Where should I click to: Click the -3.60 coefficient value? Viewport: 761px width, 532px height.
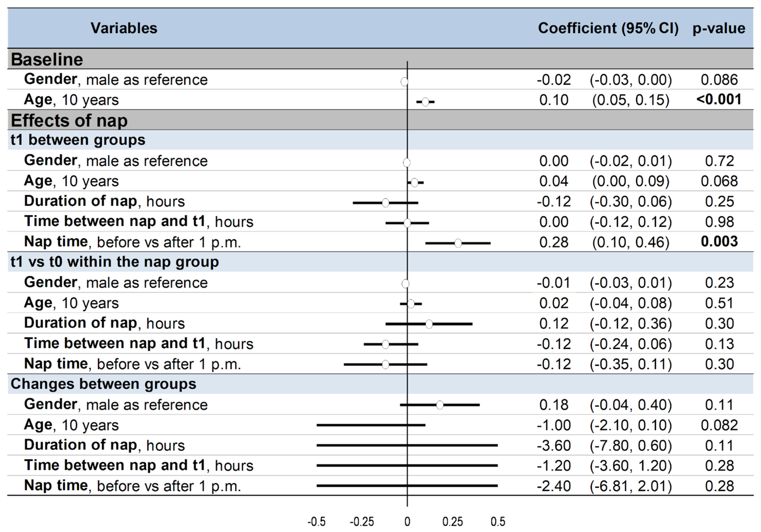[x=554, y=446]
